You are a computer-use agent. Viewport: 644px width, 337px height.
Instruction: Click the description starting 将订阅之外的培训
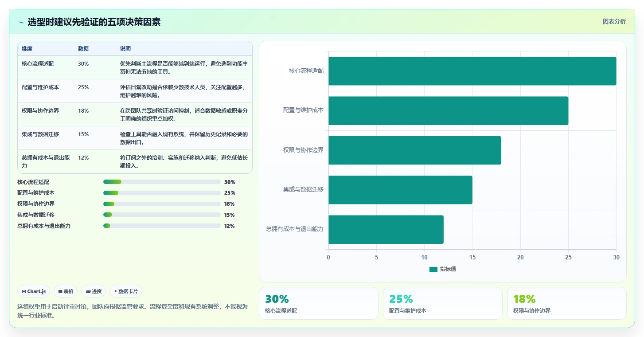click(184, 161)
